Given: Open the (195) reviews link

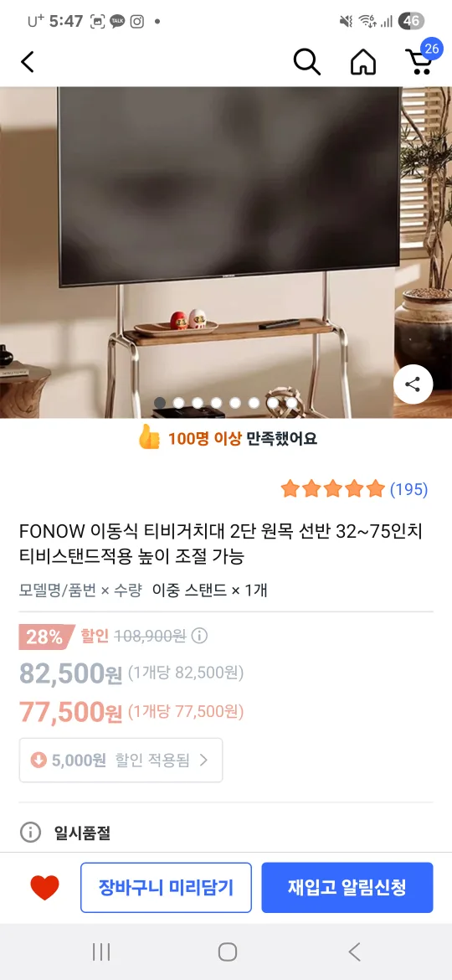Looking at the screenshot, I should [x=409, y=489].
